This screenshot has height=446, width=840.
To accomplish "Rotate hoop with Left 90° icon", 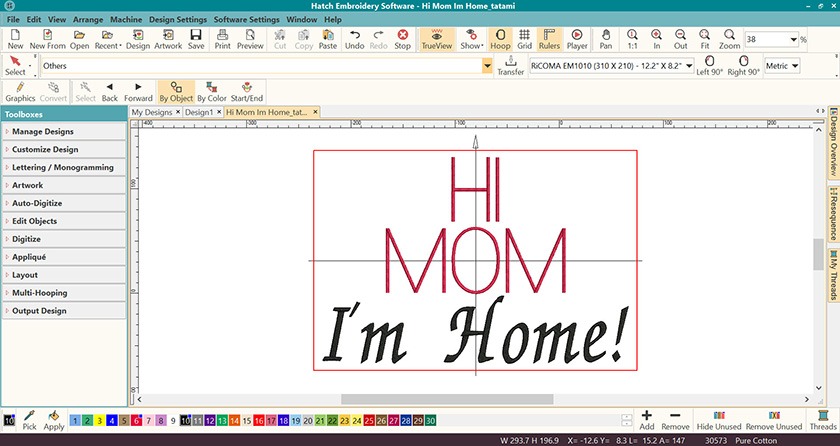I will (710, 66).
